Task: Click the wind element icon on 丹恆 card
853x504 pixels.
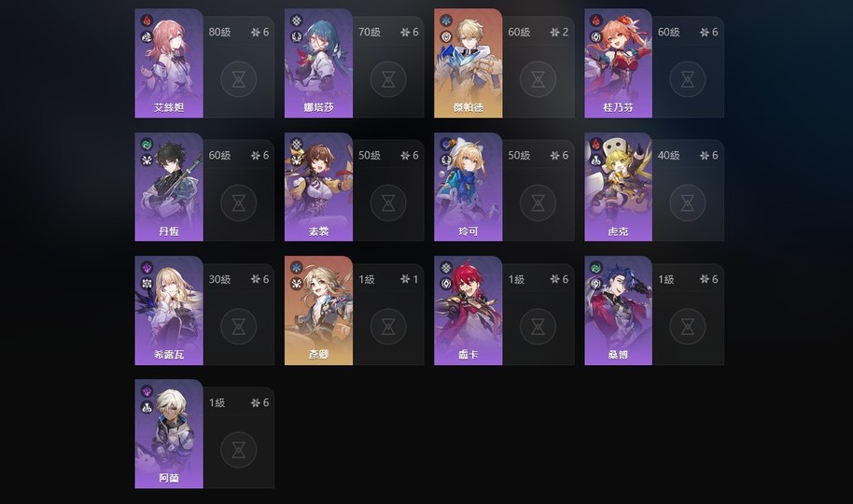Action: 147,145
